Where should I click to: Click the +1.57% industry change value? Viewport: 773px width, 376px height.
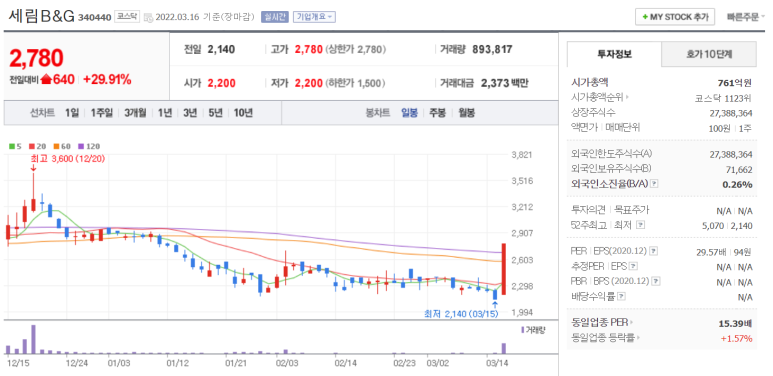coord(737,339)
